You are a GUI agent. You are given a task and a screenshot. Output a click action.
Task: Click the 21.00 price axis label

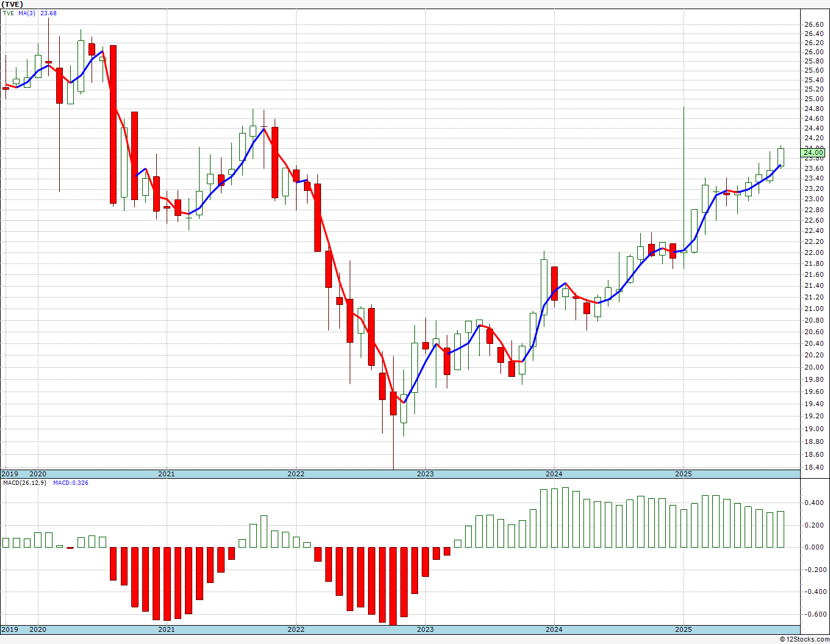point(814,309)
